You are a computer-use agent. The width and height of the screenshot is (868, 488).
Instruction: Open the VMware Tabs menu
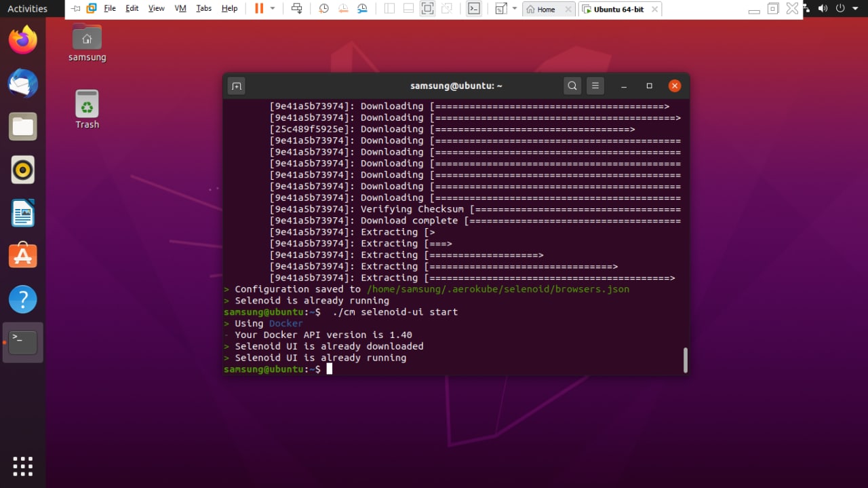point(203,9)
